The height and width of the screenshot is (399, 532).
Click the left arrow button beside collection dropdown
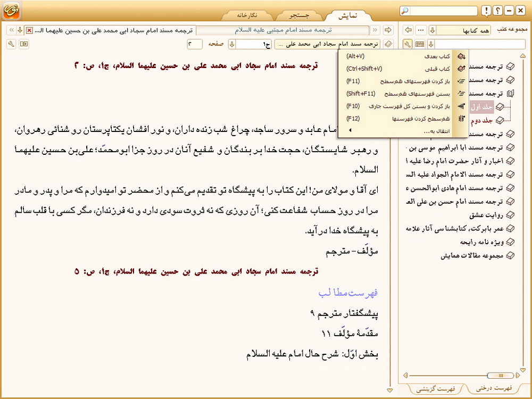pos(408,30)
